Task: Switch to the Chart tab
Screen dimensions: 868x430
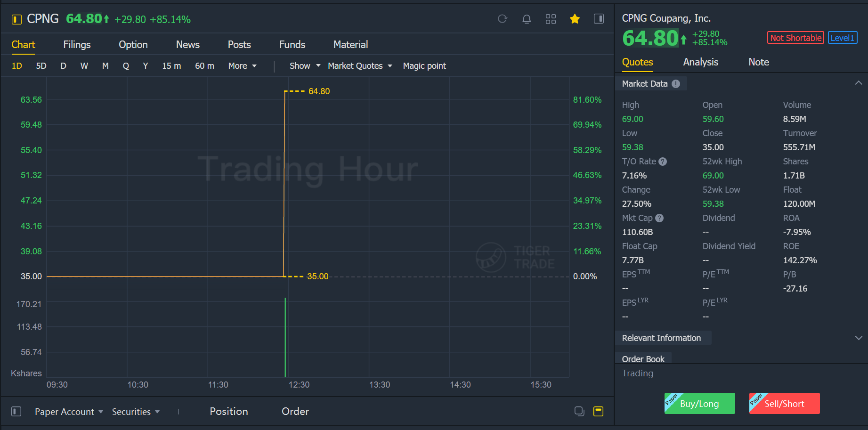Action: click(x=23, y=45)
